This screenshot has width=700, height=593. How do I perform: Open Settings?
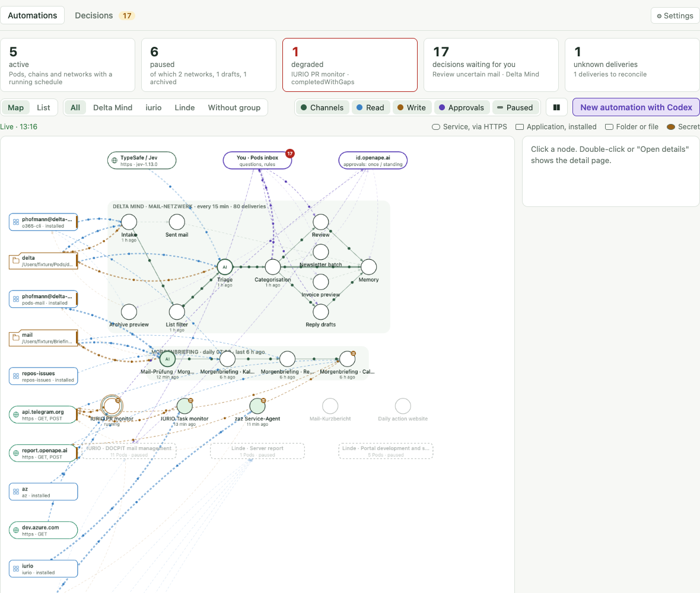point(675,15)
